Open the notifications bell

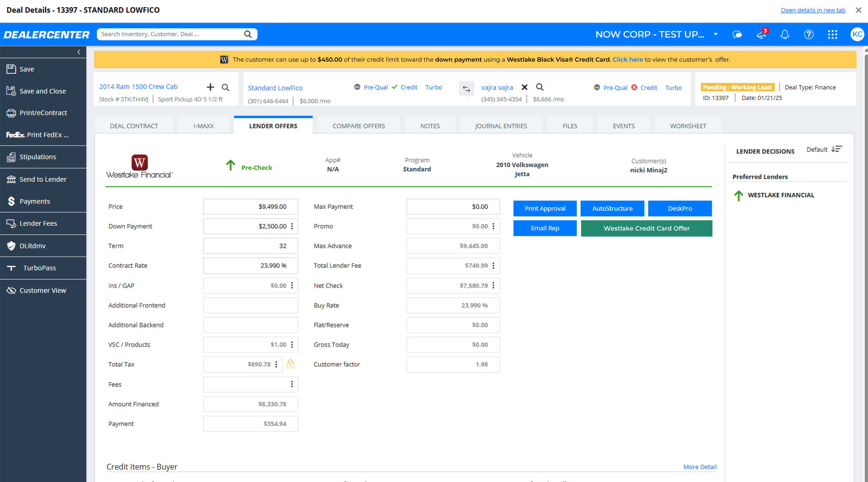pyautogui.click(x=785, y=34)
